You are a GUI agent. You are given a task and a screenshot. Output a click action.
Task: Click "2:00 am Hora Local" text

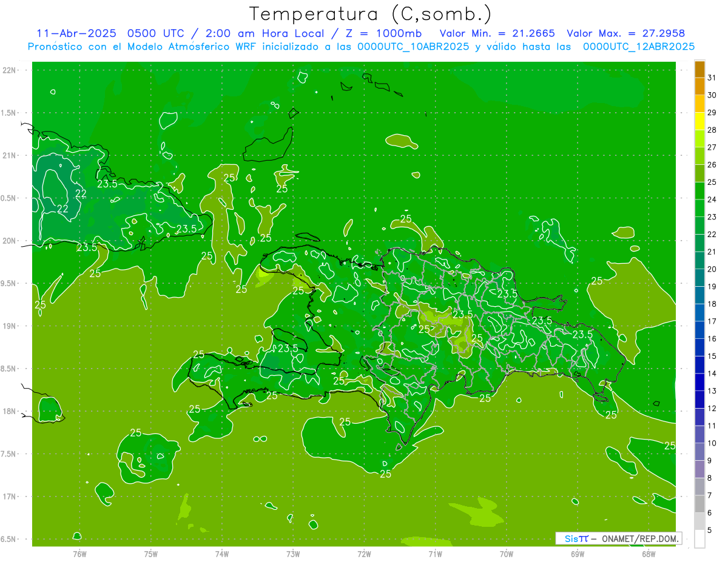[x=265, y=33]
